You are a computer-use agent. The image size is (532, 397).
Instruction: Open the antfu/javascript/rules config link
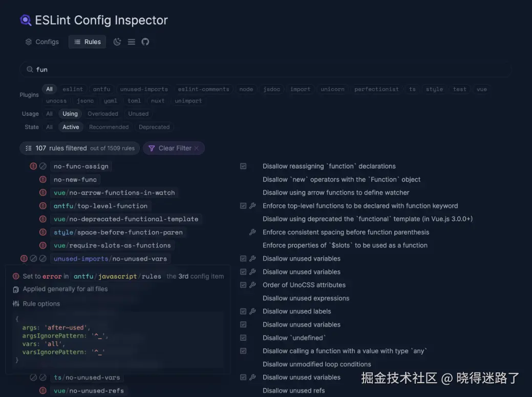point(117,276)
